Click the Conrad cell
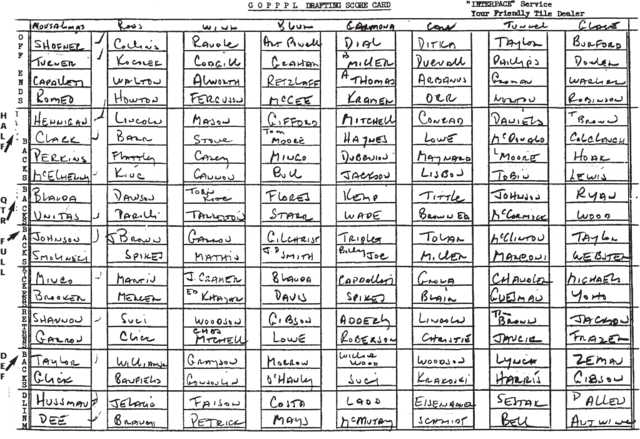The image size is (640, 439). click(x=443, y=119)
